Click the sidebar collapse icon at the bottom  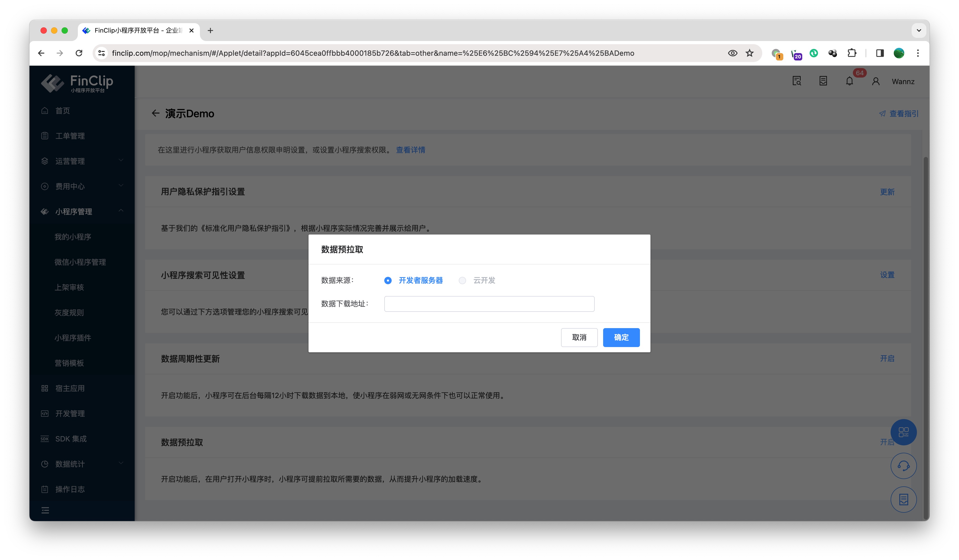45,510
